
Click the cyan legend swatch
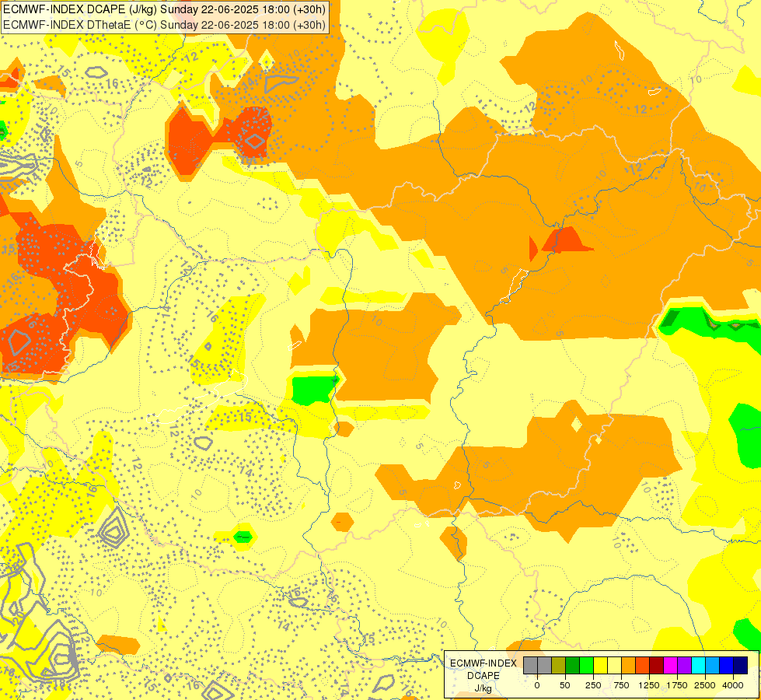[x=698, y=665]
